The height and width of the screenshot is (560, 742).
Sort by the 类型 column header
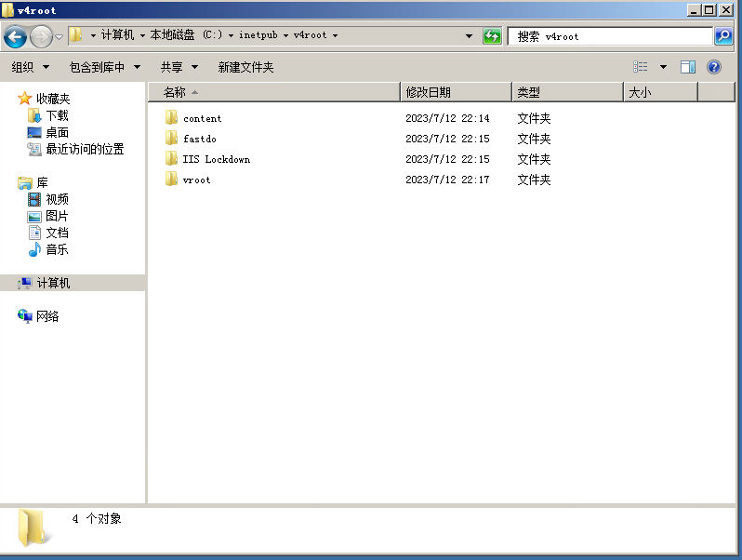[567, 92]
